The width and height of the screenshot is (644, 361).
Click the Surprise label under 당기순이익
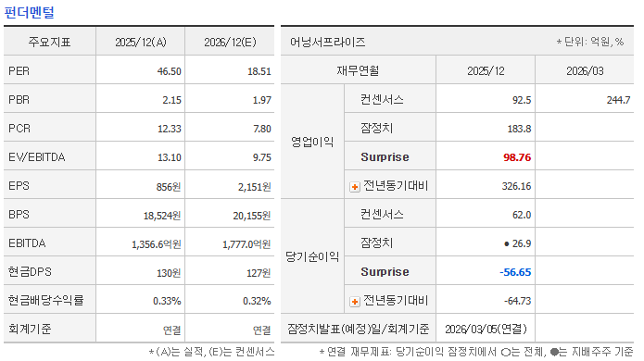[x=385, y=272]
